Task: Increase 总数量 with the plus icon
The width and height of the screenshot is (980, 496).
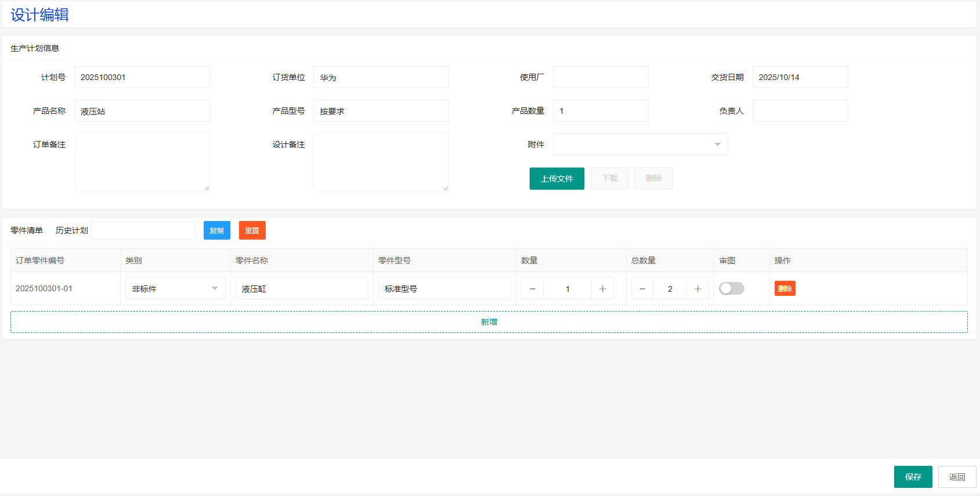Action: tap(697, 288)
